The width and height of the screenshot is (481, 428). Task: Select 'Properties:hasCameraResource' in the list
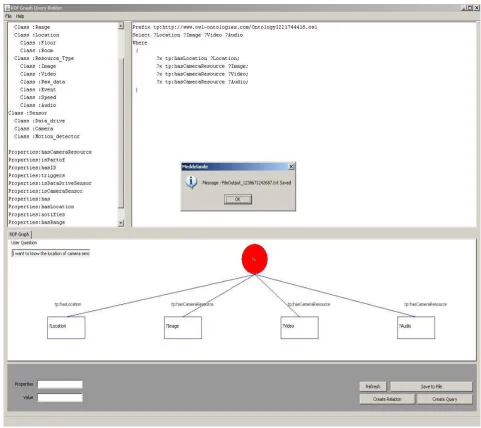click(50, 152)
